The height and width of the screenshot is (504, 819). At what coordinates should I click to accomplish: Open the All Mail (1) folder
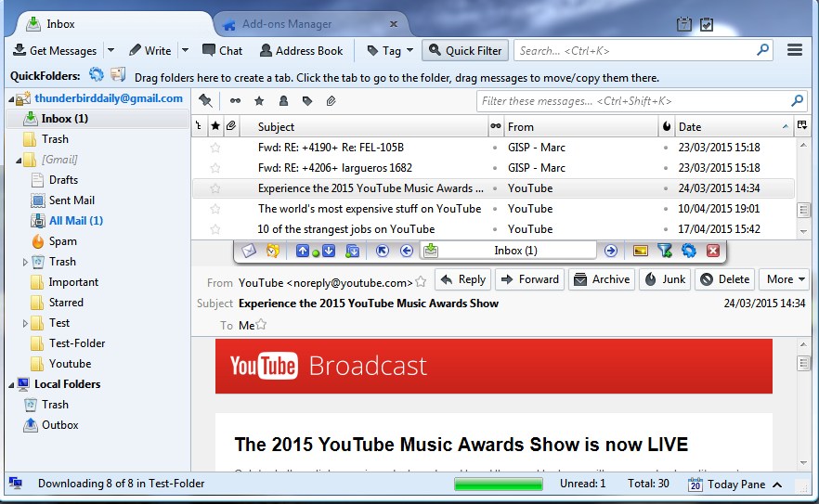click(x=76, y=221)
